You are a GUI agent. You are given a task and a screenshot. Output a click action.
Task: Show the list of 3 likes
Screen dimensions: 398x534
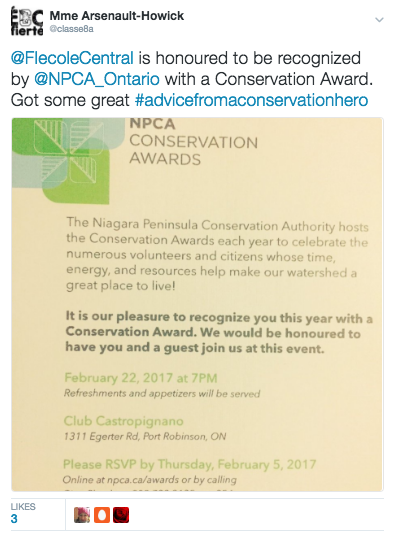click(14, 519)
